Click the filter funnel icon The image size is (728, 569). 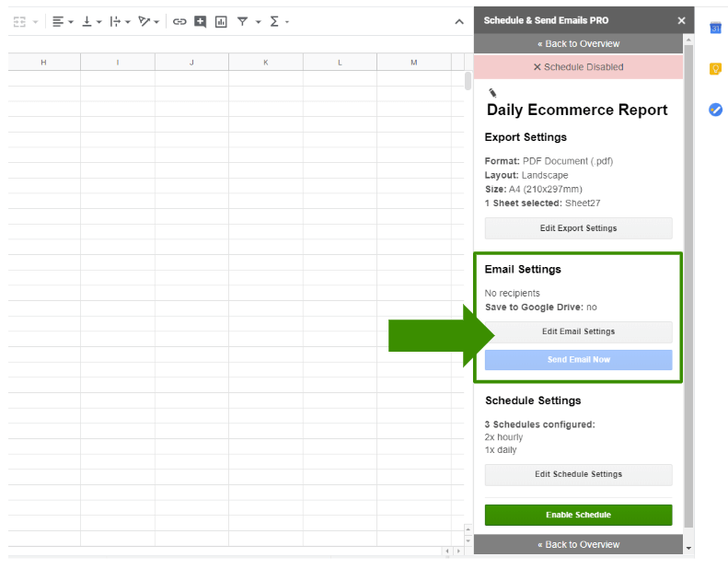[x=242, y=21]
